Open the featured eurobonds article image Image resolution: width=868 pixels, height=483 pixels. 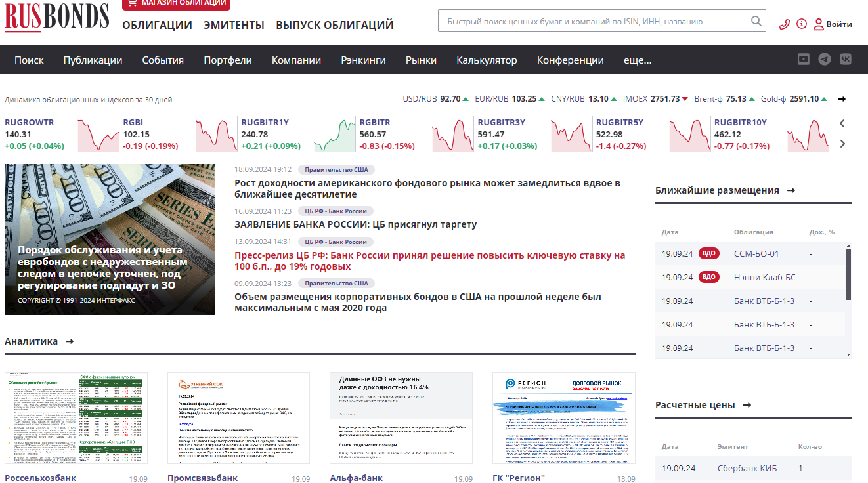(x=110, y=240)
